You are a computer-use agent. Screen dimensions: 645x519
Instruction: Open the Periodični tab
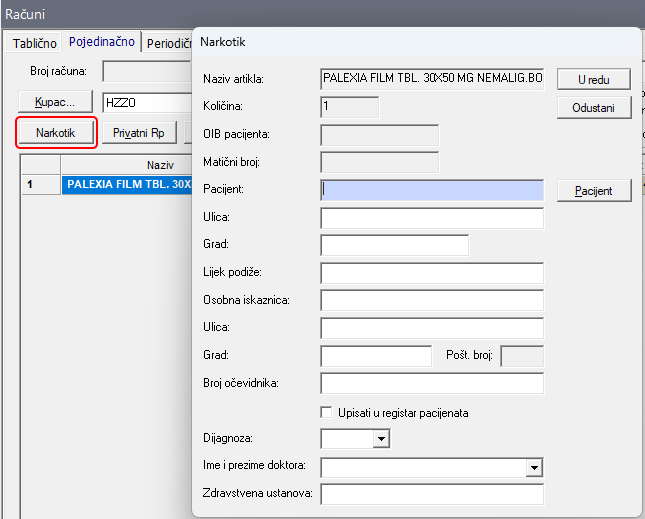169,43
